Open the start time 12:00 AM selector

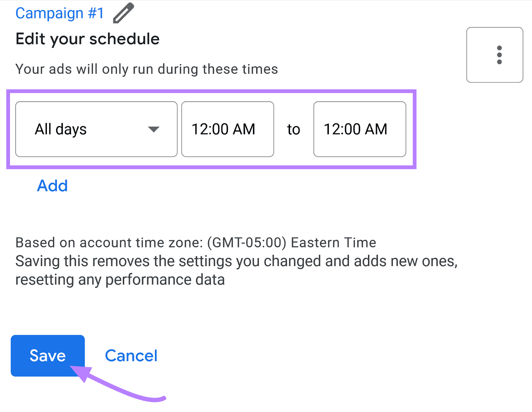pos(227,129)
